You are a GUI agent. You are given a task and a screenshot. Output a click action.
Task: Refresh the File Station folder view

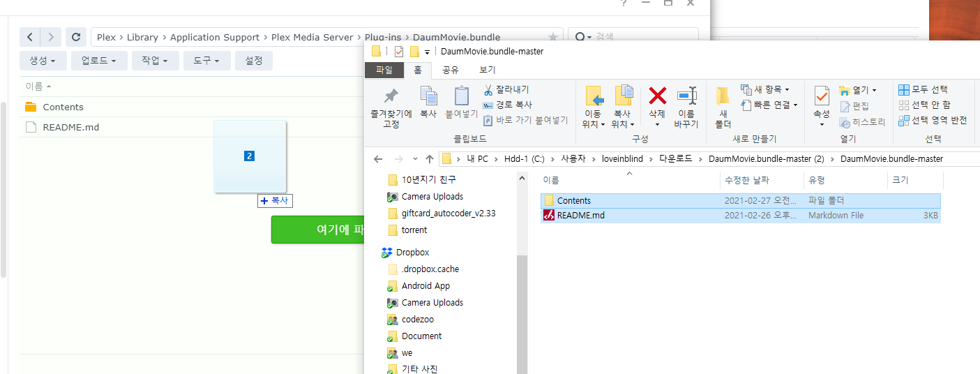pos(76,37)
